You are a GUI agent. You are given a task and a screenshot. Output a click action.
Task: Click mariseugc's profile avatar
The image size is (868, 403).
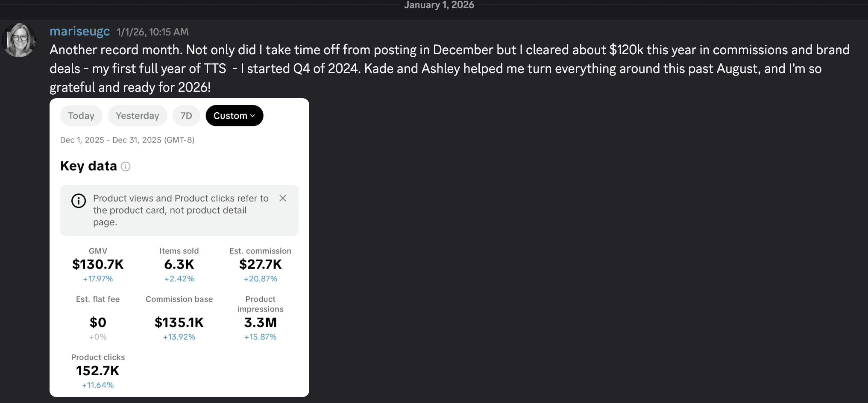[x=19, y=40]
